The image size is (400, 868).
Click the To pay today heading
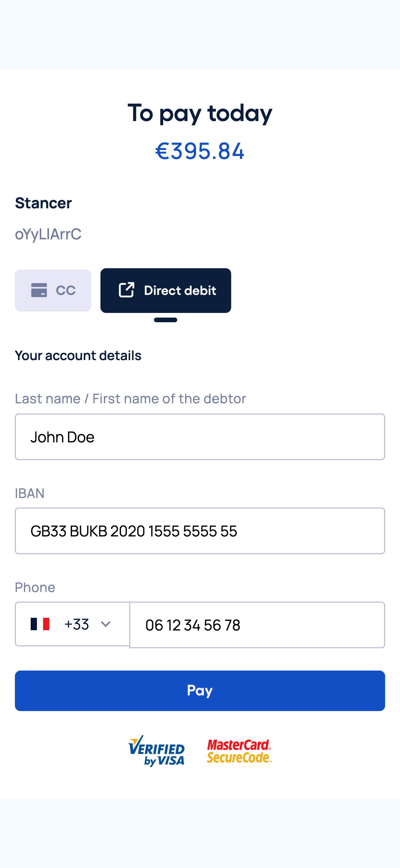tap(200, 113)
